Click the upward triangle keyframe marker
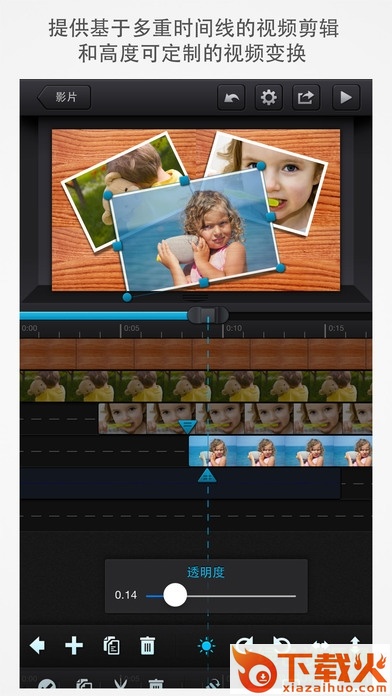 [207, 475]
